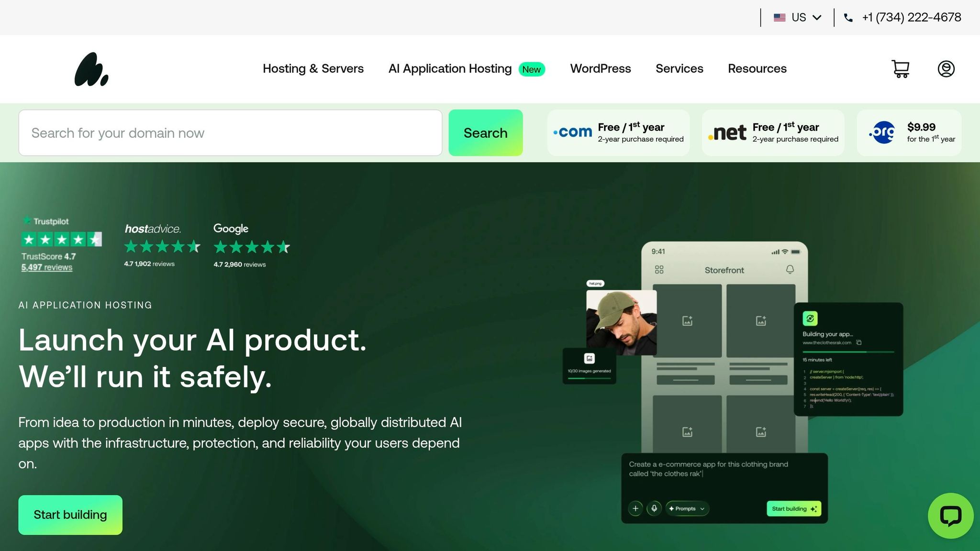
Task: Click the Building your app progress bar
Action: coord(848,352)
